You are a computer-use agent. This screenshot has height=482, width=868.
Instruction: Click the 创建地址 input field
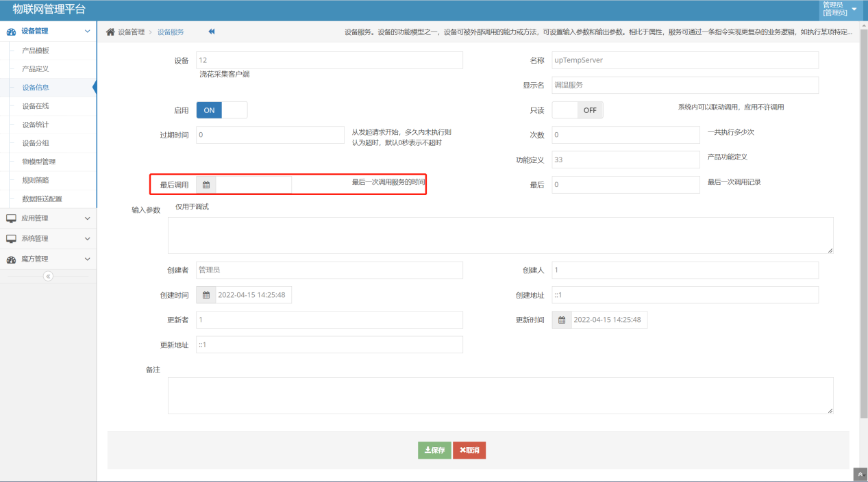click(685, 295)
